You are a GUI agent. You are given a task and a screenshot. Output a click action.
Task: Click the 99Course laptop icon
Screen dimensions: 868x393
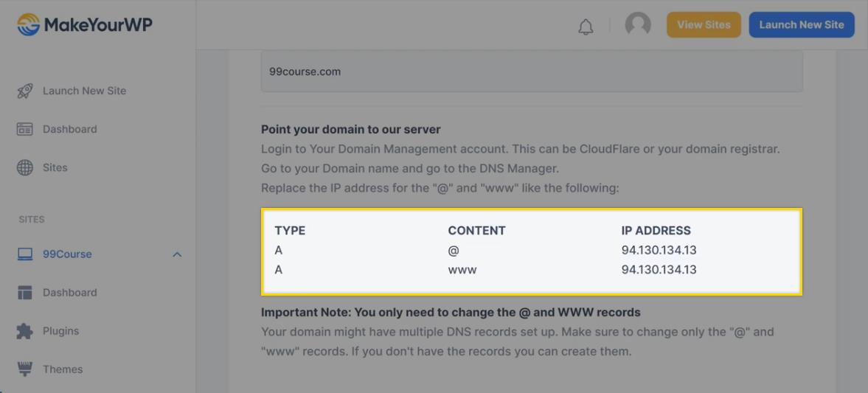coord(25,254)
